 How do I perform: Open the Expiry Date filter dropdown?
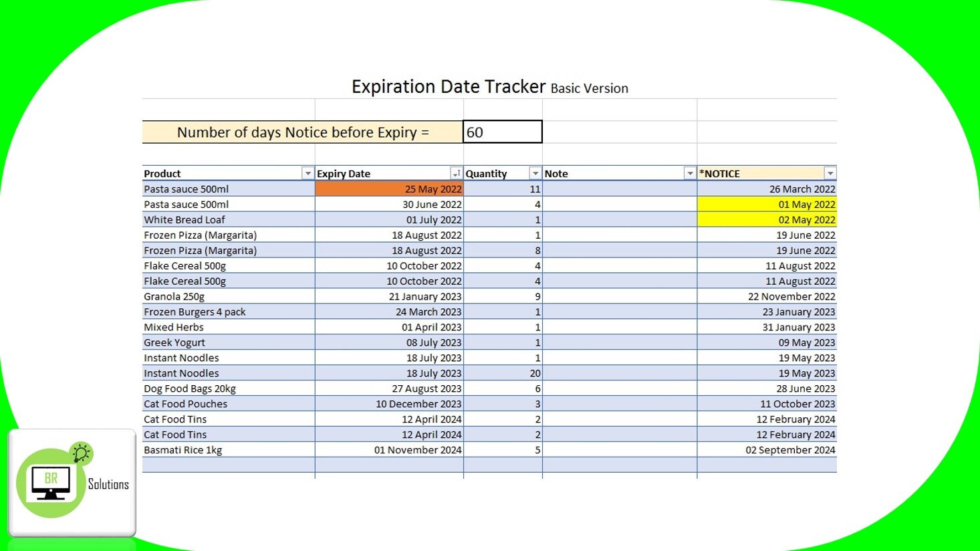click(x=456, y=173)
